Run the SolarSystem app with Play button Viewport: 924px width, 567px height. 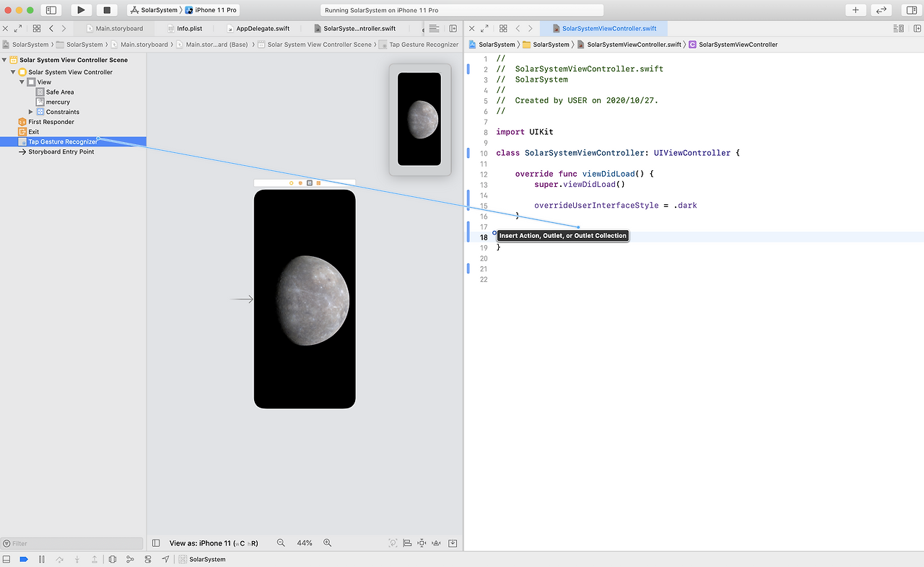(81, 10)
